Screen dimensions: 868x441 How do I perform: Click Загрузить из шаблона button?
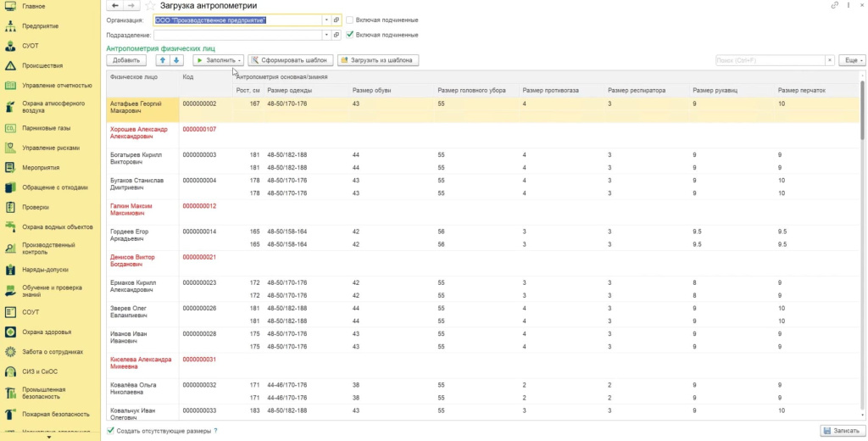click(x=378, y=60)
